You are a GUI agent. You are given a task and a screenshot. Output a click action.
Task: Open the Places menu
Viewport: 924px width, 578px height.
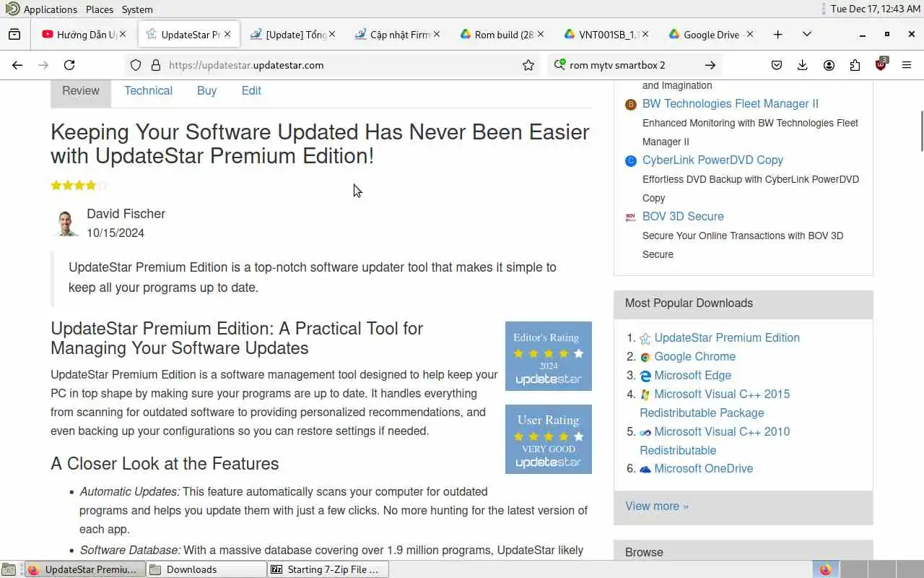click(100, 9)
